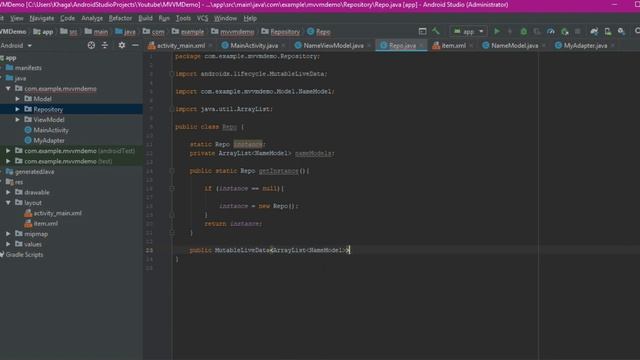Expand the ViewModel package arrow
The width and height of the screenshot is (640, 360).
[x=18, y=120]
